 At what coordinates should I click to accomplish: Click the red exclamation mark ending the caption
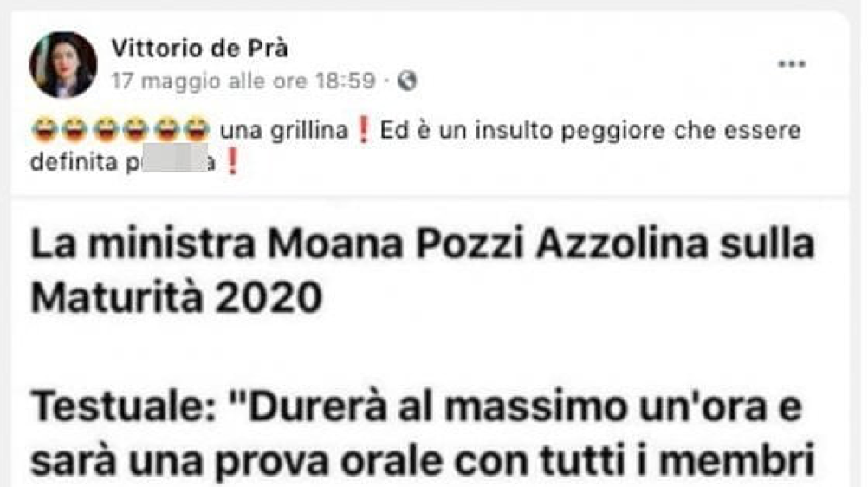(232, 162)
